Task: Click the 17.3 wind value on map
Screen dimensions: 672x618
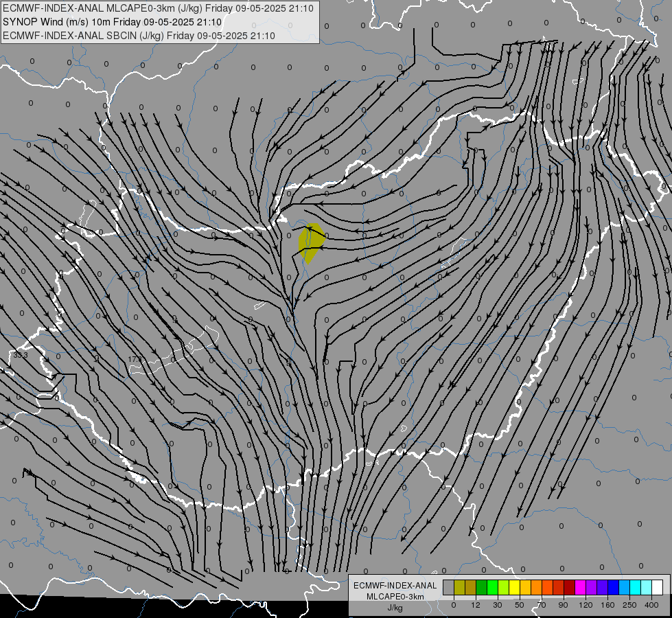Action: [x=135, y=359]
